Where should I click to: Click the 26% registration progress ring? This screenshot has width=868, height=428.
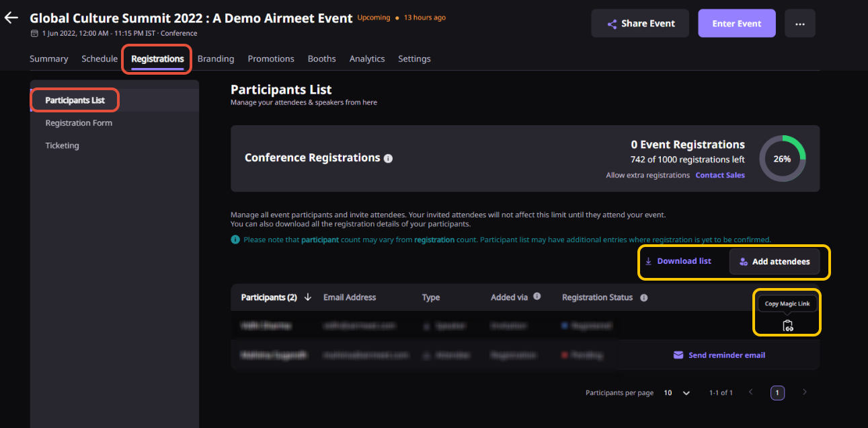click(x=783, y=159)
